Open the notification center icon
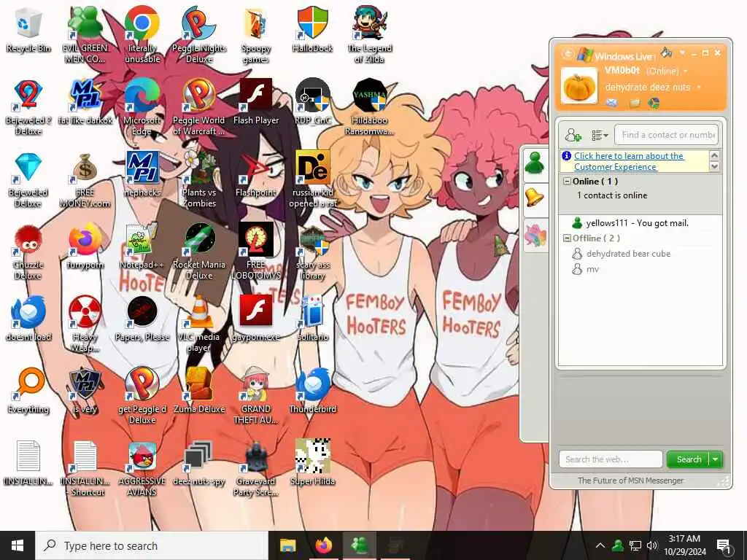 pyautogui.click(x=723, y=546)
